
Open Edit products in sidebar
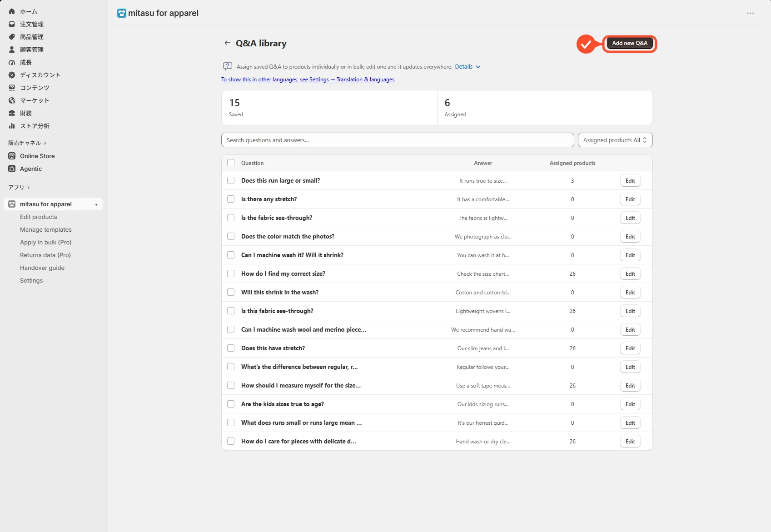[39, 217]
